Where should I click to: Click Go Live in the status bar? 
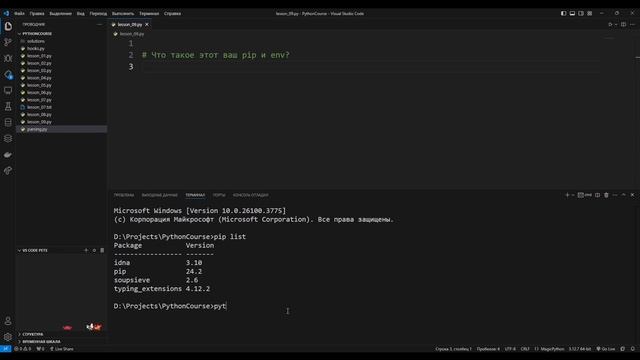click(606, 349)
